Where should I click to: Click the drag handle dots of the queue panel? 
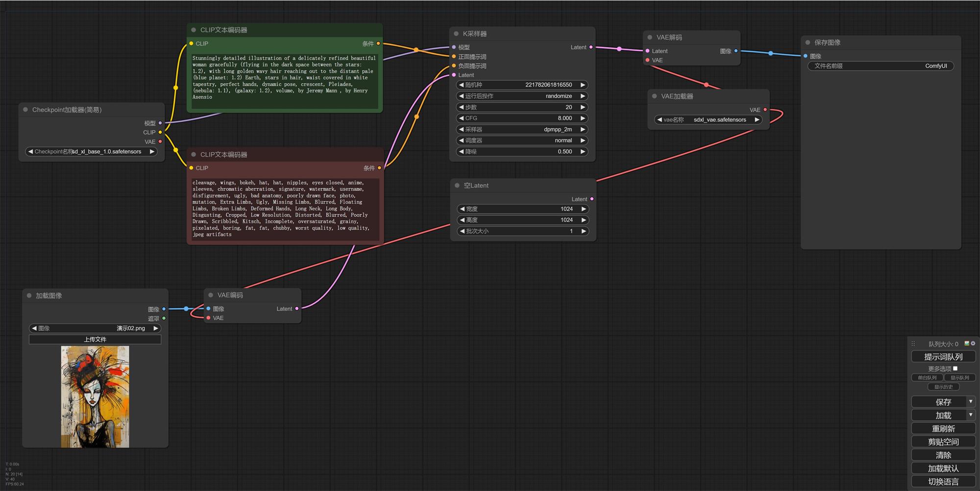point(913,344)
